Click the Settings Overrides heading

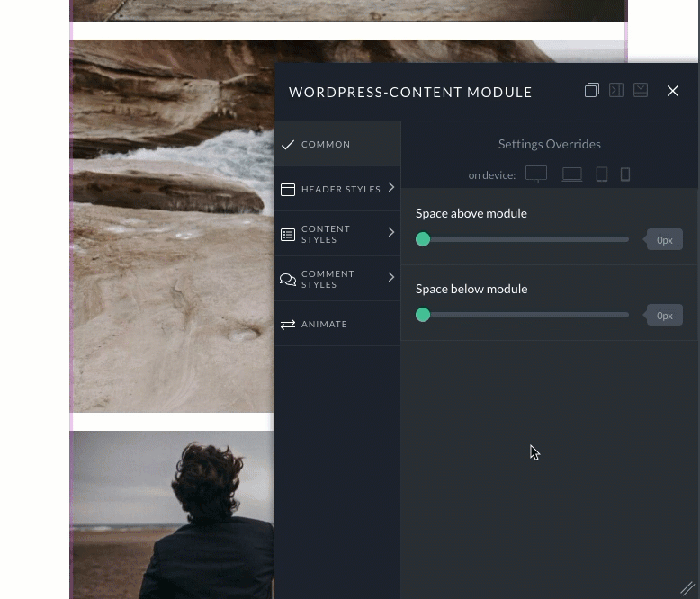[550, 144]
